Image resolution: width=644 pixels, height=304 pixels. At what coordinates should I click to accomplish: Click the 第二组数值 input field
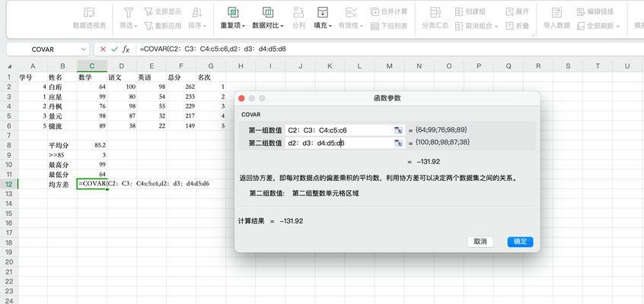(x=340, y=143)
